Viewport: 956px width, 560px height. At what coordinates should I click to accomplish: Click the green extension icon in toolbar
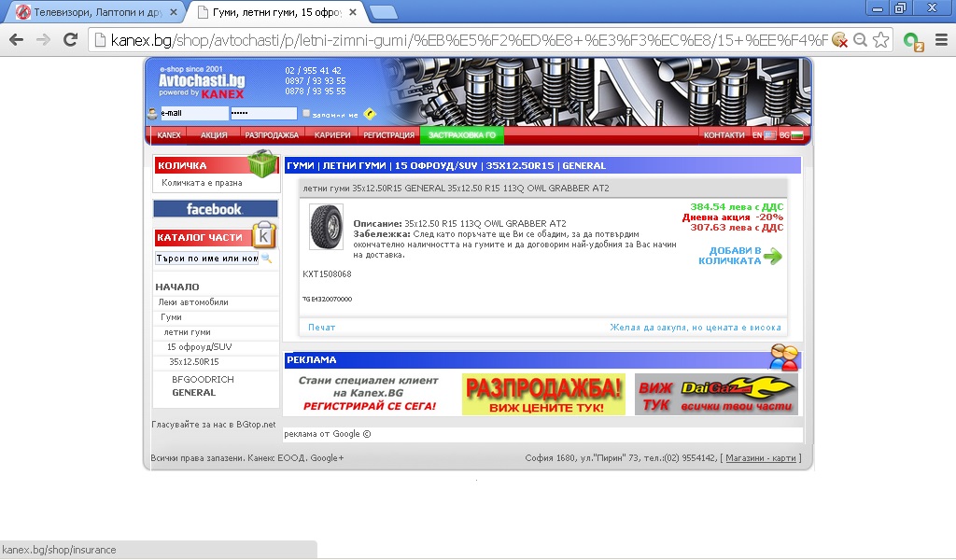pos(913,41)
